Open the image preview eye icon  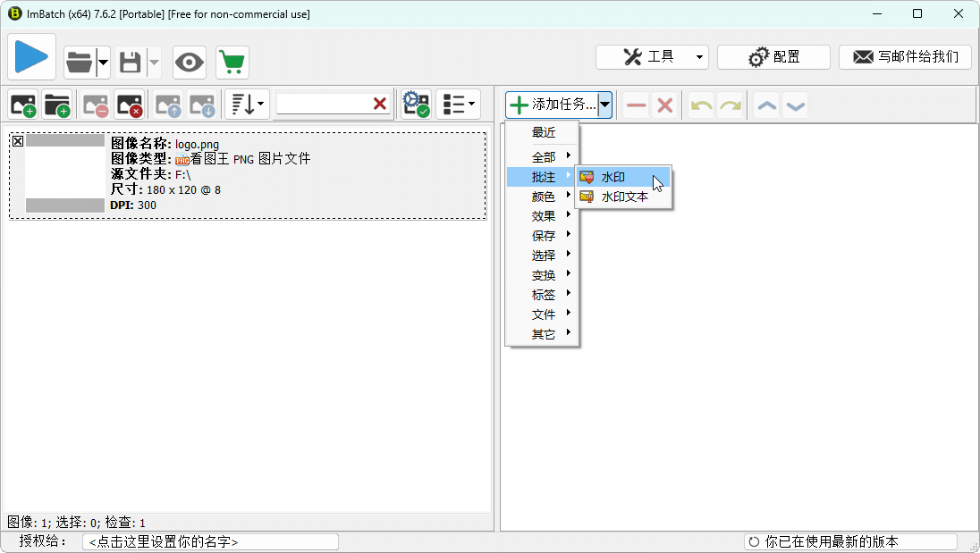[x=189, y=63]
